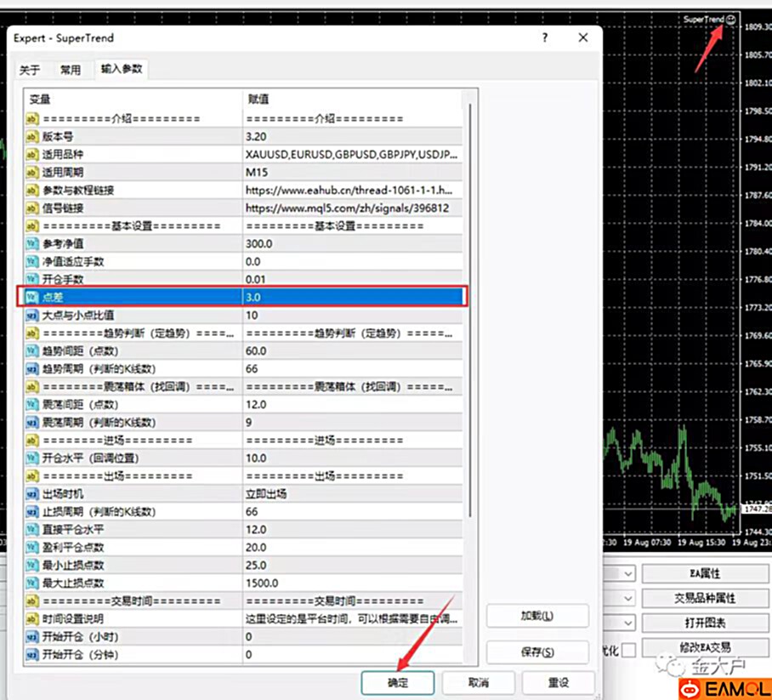Click the integer icon beside 大点与小点比值

pyautogui.click(x=33, y=315)
